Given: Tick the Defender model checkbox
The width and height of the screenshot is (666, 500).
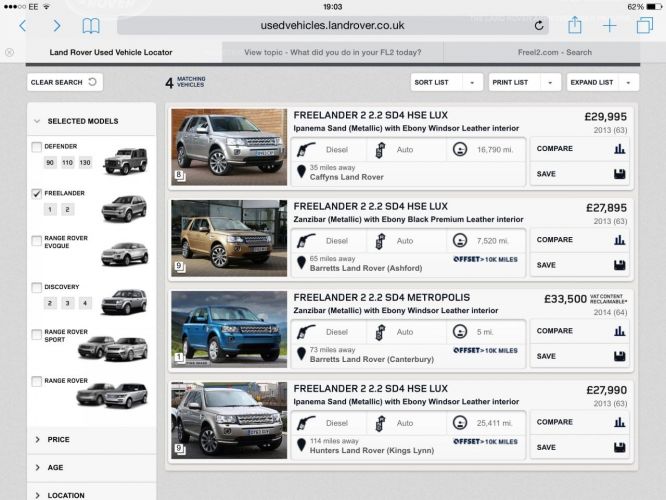Looking at the screenshot, I should point(37,147).
